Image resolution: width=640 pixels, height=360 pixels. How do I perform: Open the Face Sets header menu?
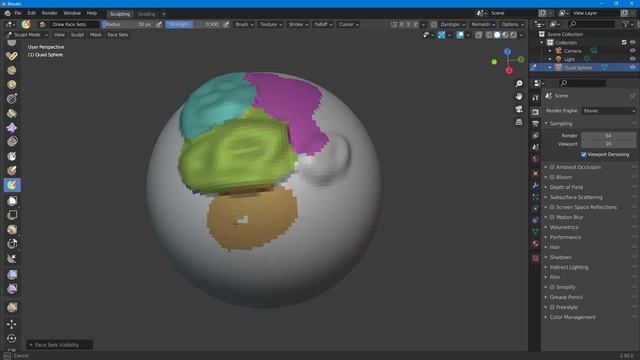(118, 35)
